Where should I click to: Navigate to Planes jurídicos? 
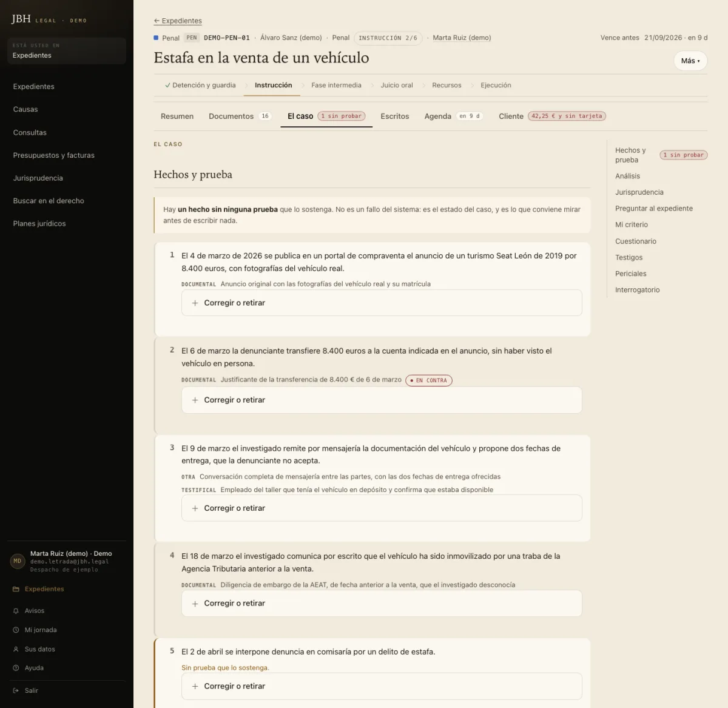pyautogui.click(x=39, y=224)
